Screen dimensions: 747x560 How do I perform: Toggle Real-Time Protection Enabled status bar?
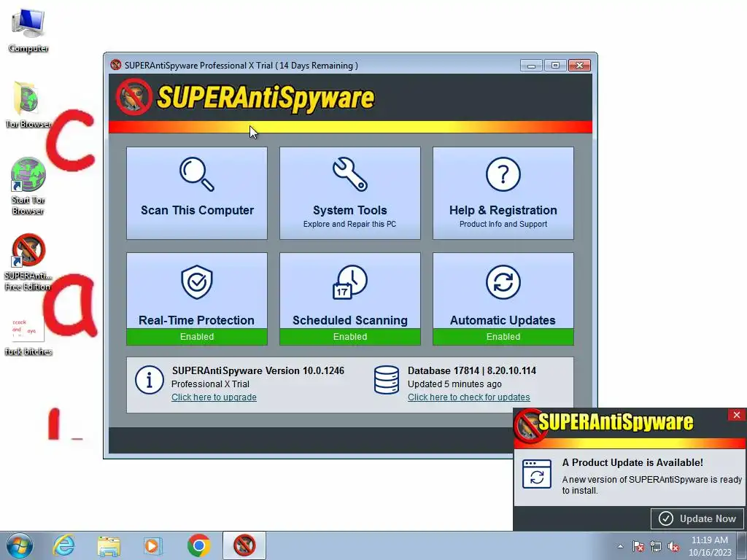coord(197,337)
